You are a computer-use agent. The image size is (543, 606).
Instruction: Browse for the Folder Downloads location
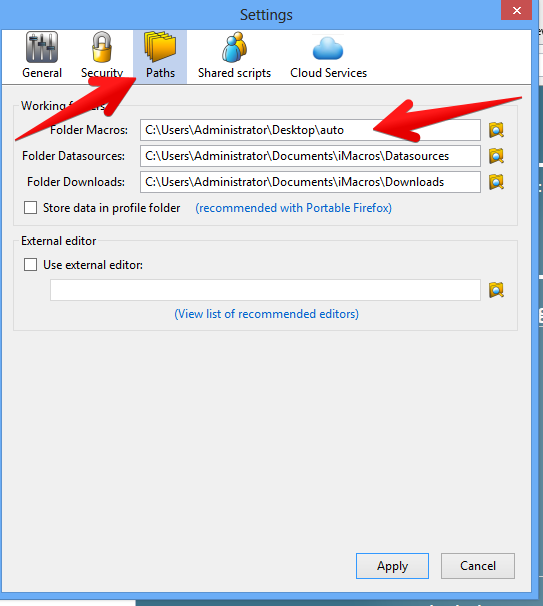click(x=496, y=182)
